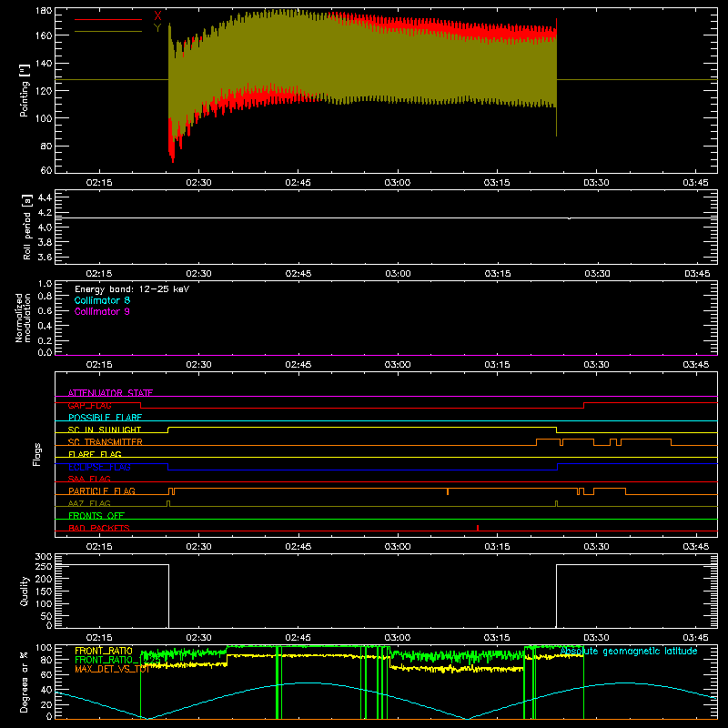Click the '150' tick on Quality axis

44,591
